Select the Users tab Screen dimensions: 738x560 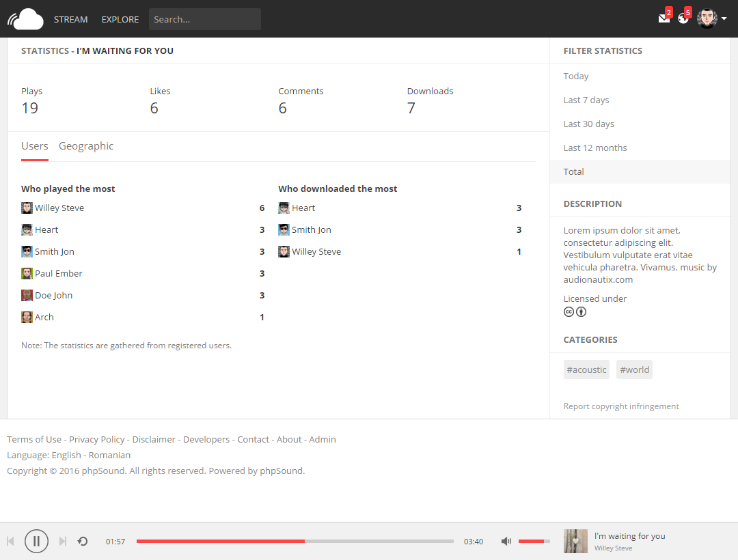pos(34,145)
